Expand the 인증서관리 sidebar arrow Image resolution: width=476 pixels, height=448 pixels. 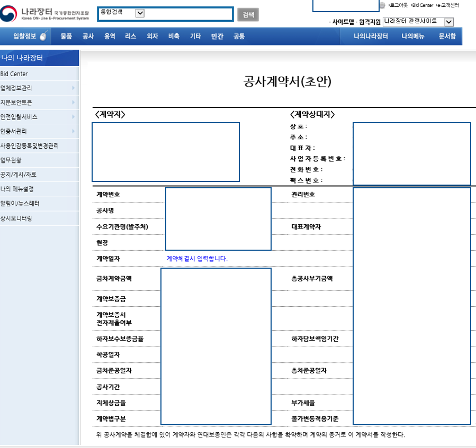click(x=73, y=131)
